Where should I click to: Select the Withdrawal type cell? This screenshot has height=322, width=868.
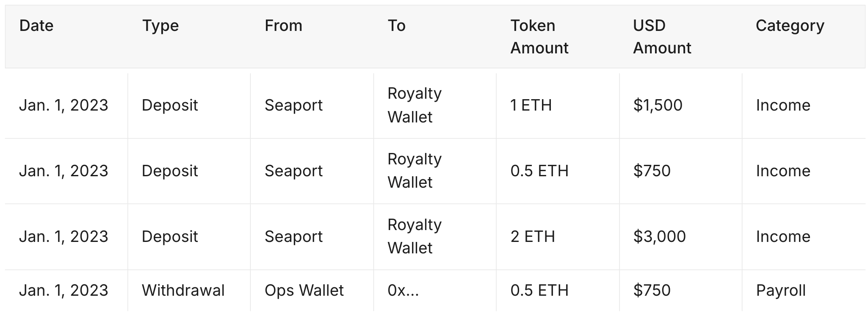pos(183,290)
